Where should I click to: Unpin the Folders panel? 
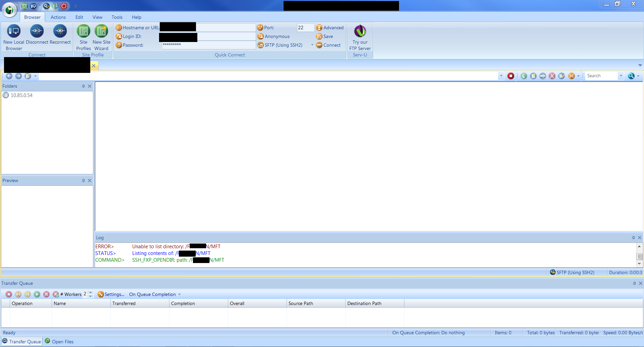(83, 86)
